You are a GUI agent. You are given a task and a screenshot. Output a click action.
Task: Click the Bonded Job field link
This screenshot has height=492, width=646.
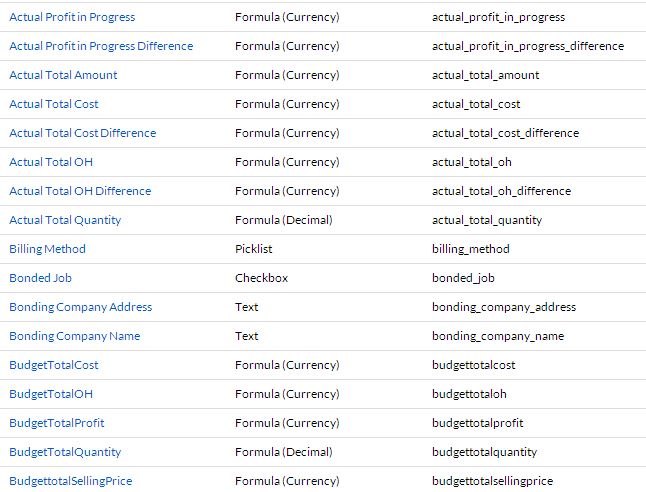40,278
